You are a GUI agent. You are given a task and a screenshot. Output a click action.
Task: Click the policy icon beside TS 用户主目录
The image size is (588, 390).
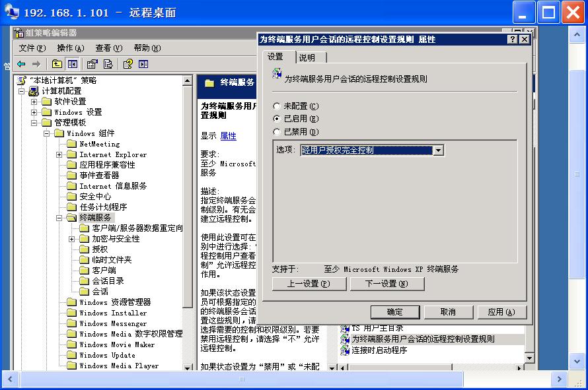[x=345, y=329]
